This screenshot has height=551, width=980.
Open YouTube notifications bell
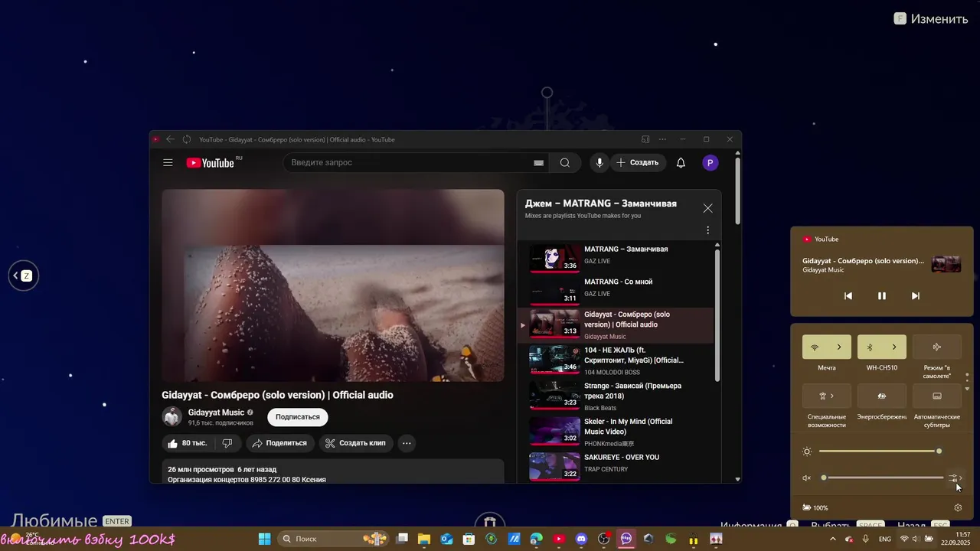pos(681,162)
